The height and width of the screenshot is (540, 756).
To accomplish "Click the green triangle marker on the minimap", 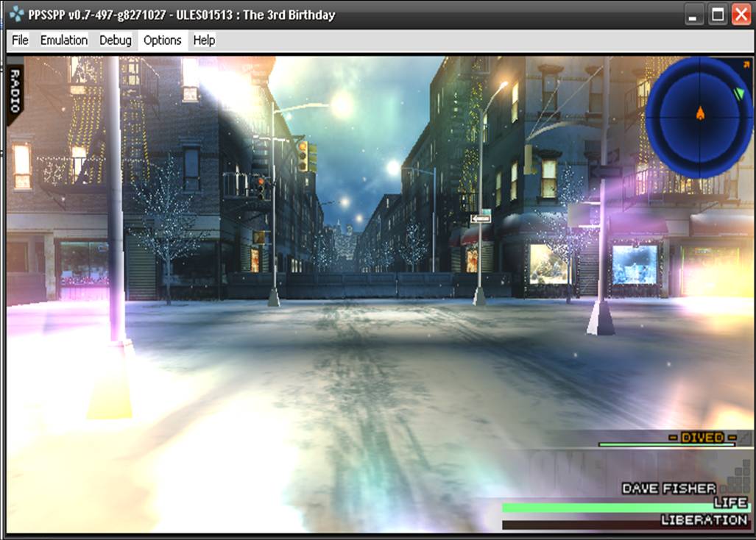I will coord(738,93).
